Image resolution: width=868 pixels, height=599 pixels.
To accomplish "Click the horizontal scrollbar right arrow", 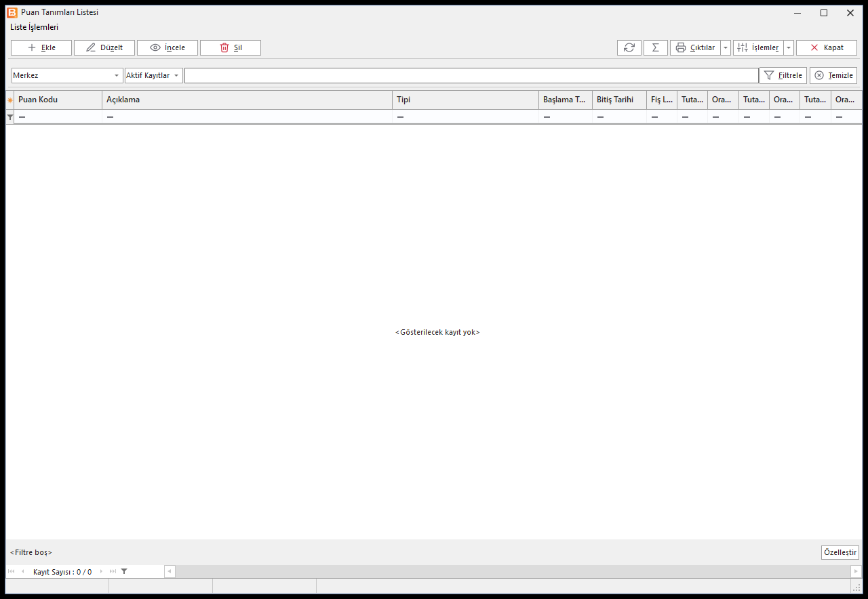I will click(x=856, y=571).
